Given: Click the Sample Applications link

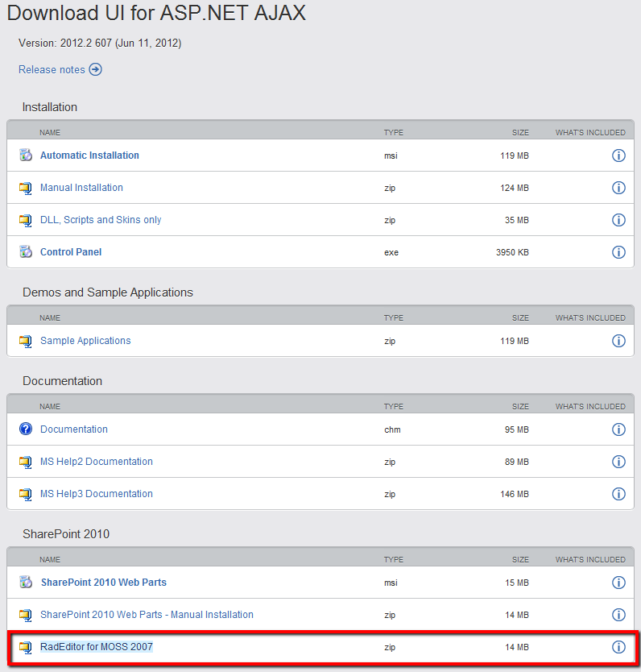Looking at the screenshot, I should tap(85, 341).
